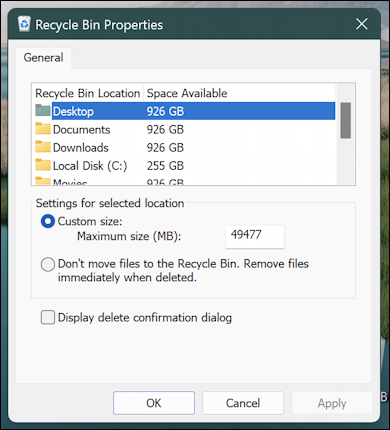Click the Recycle Bin Location column header
This screenshot has height=430, width=390.
tap(88, 93)
